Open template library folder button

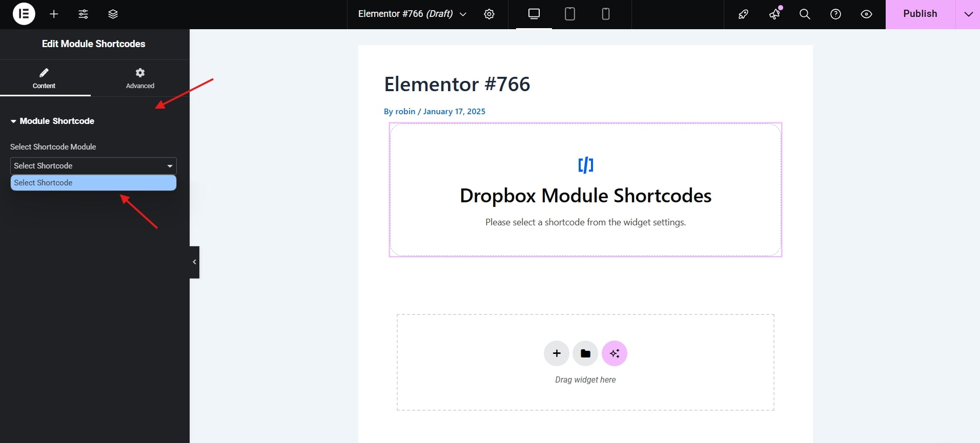tap(585, 353)
